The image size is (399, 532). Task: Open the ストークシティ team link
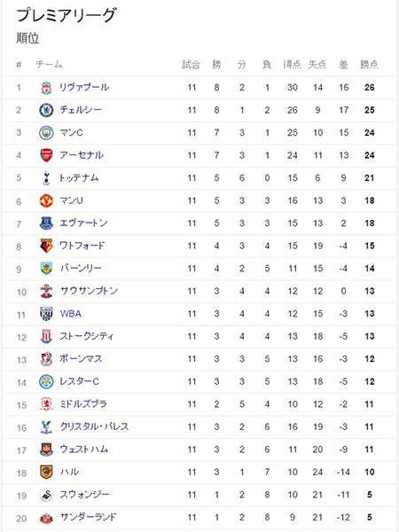pyautogui.click(x=87, y=336)
